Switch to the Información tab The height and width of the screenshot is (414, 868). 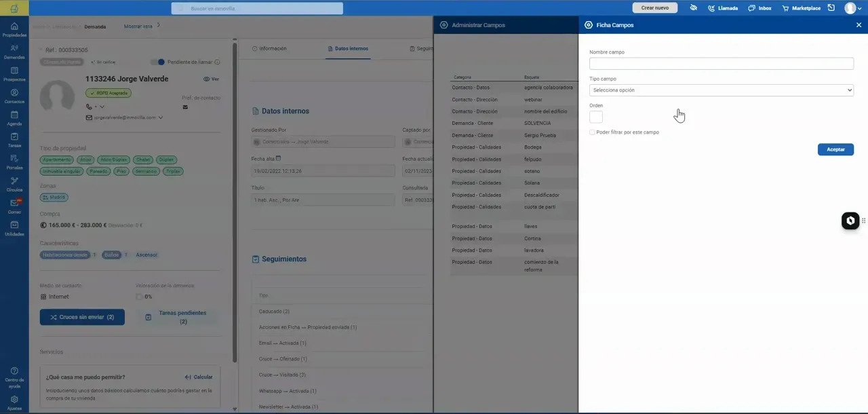(x=269, y=49)
